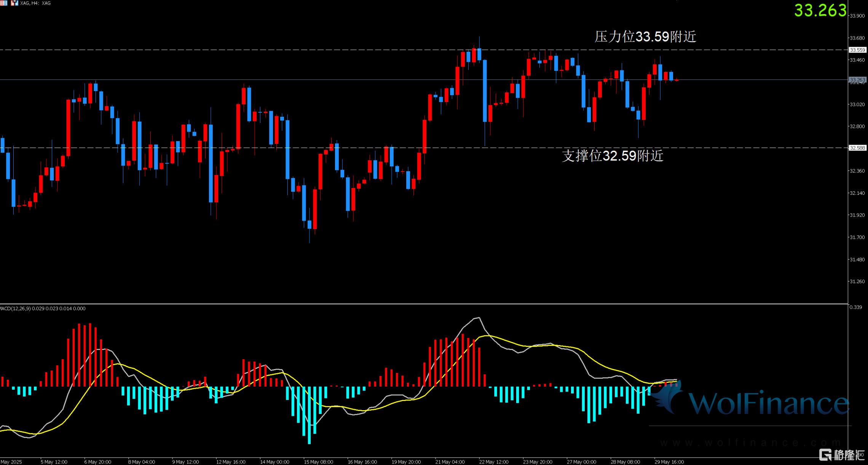
Task: Click the '6 May 20:00' time label
Action: point(97,462)
